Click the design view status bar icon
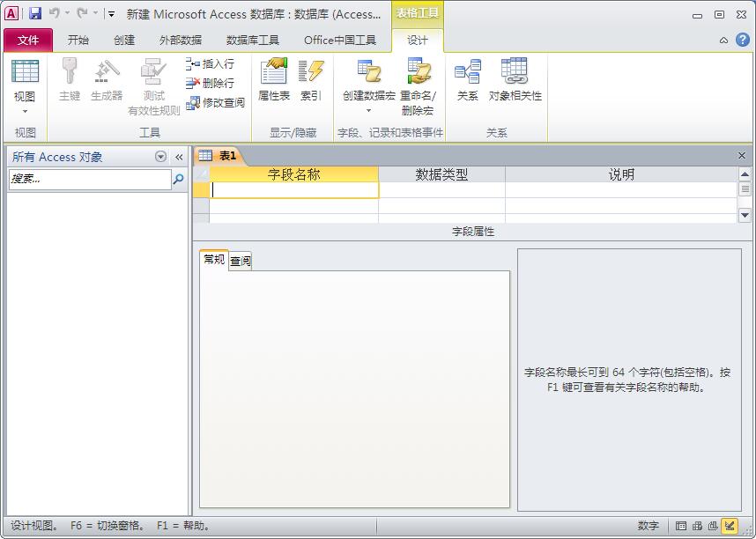The image size is (756, 539). click(x=730, y=526)
